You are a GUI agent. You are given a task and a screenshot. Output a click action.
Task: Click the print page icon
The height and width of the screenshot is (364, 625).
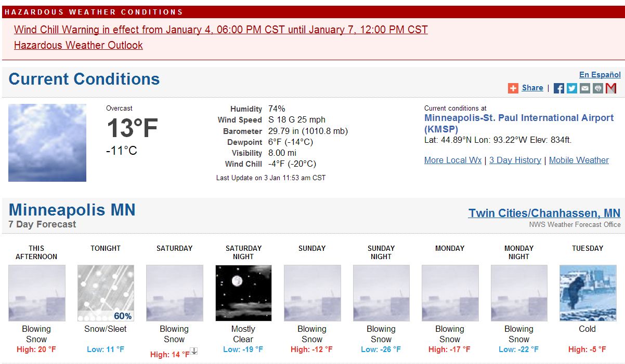(598, 88)
